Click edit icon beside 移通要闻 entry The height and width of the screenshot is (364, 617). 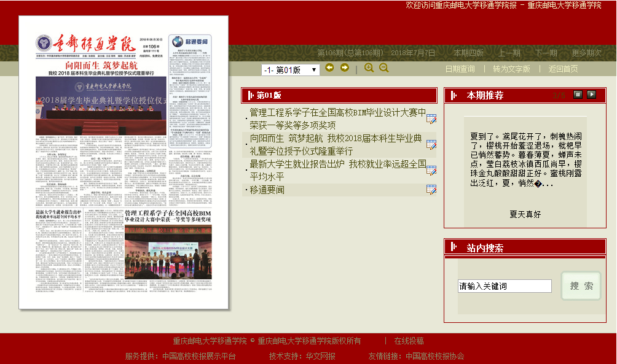431,190
